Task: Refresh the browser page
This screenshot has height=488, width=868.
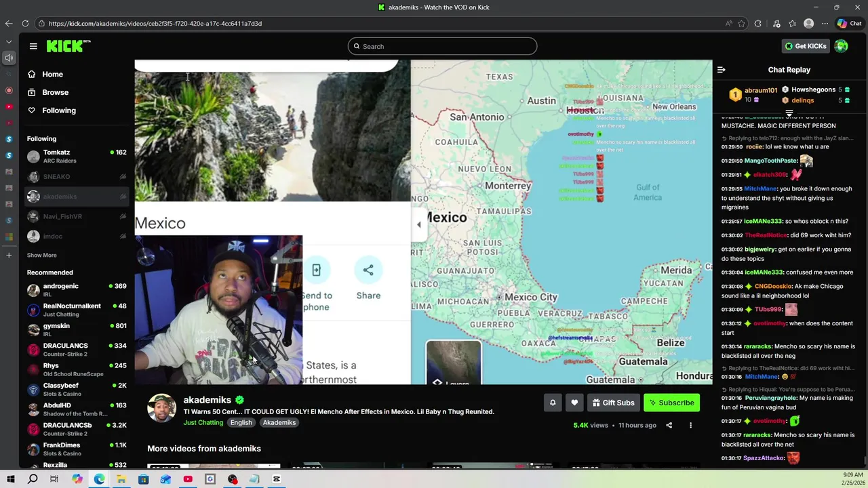Action: coord(25,23)
